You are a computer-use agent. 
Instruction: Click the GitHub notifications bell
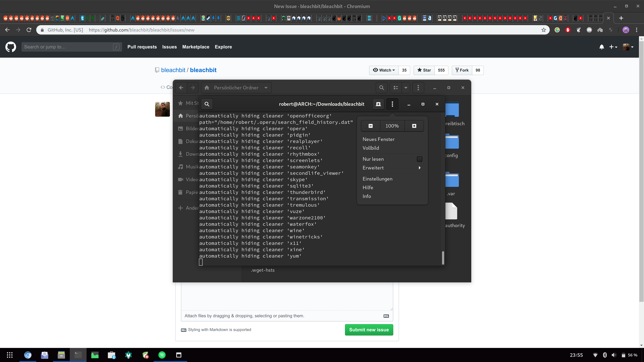[602, 47]
